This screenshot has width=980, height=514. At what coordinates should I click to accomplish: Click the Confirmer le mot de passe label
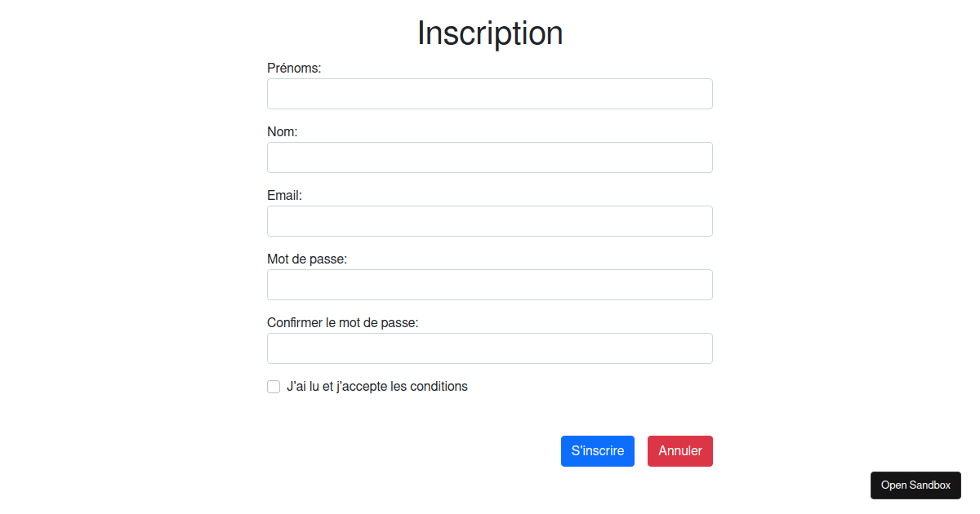[x=343, y=322]
